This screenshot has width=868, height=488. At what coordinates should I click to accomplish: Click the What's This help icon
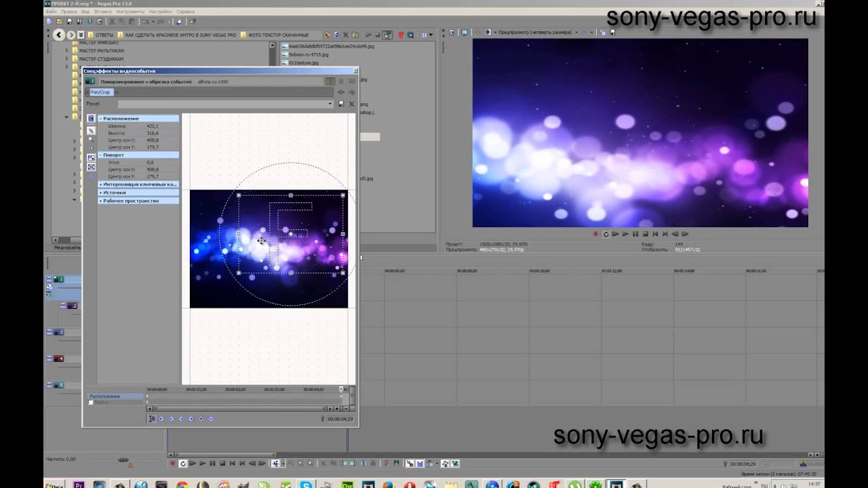click(x=193, y=22)
